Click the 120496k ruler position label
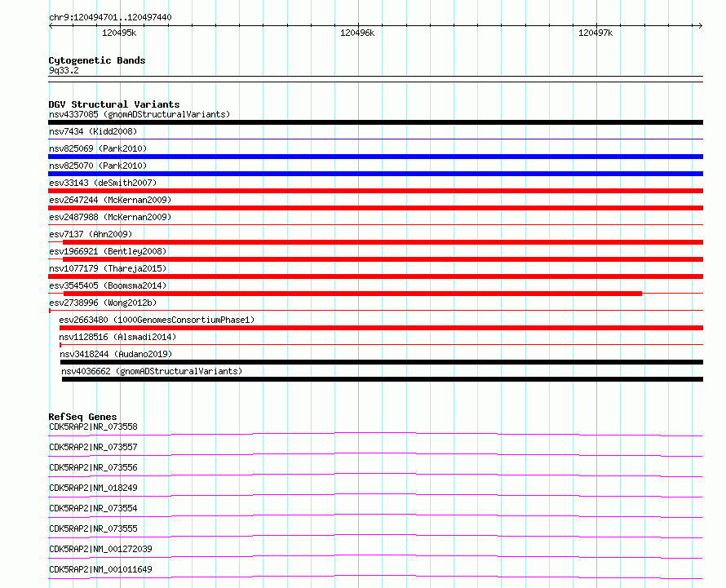Image resolution: width=726 pixels, height=588 pixels. [357, 33]
